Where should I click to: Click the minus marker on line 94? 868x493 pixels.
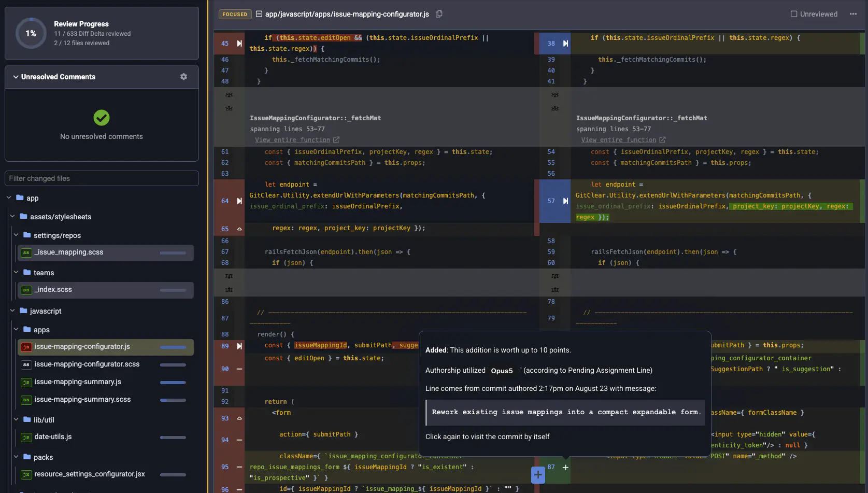point(239,440)
